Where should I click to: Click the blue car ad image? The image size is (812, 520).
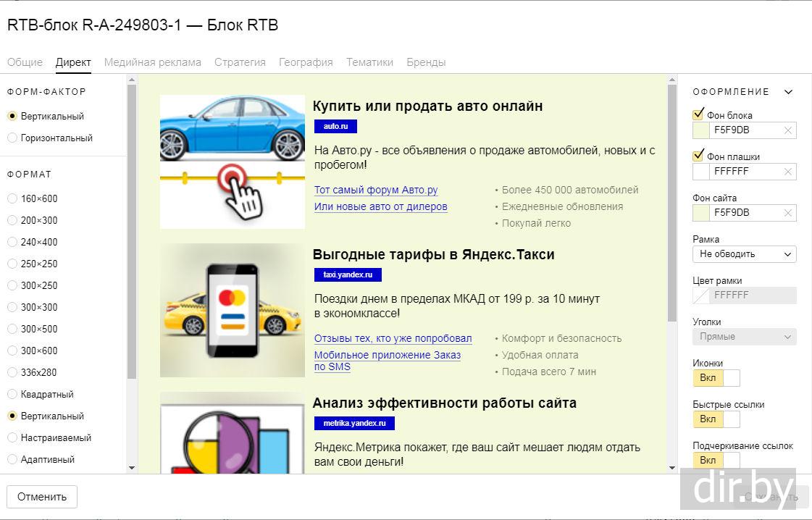(233, 162)
